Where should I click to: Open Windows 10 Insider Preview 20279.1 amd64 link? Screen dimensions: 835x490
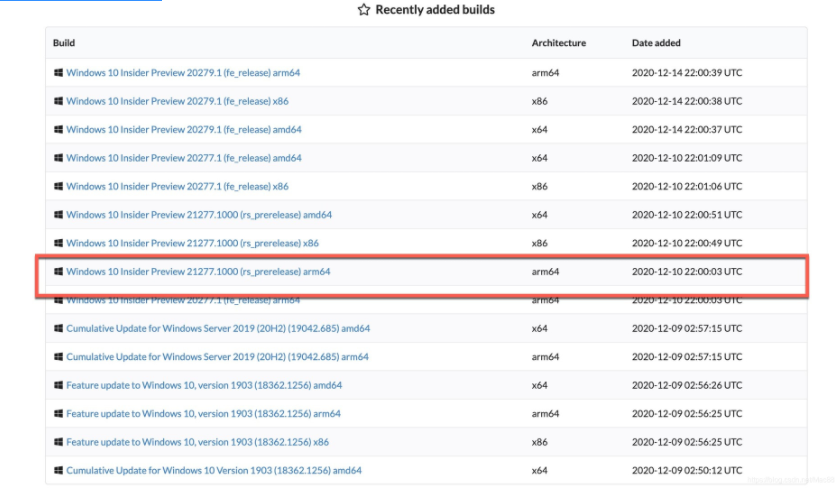pos(184,130)
